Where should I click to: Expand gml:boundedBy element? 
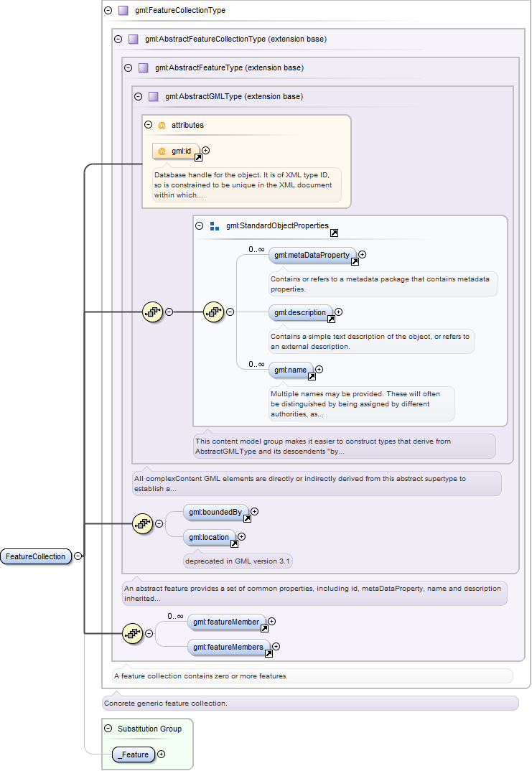click(x=255, y=512)
